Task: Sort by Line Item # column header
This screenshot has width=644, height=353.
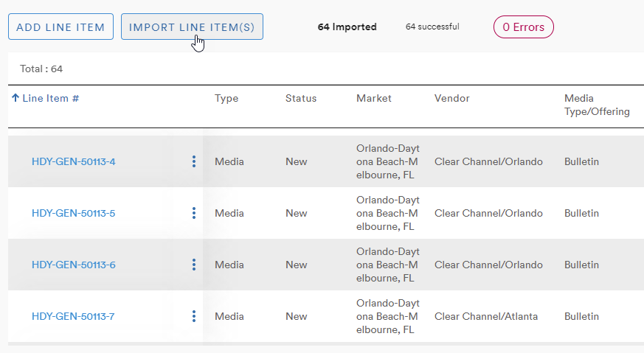Action: (50, 98)
